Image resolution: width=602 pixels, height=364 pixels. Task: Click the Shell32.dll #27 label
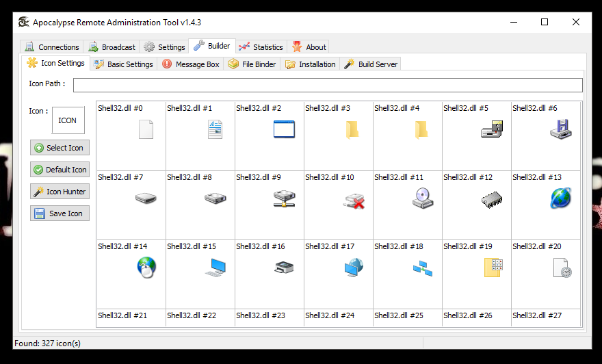(x=537, y=315)
